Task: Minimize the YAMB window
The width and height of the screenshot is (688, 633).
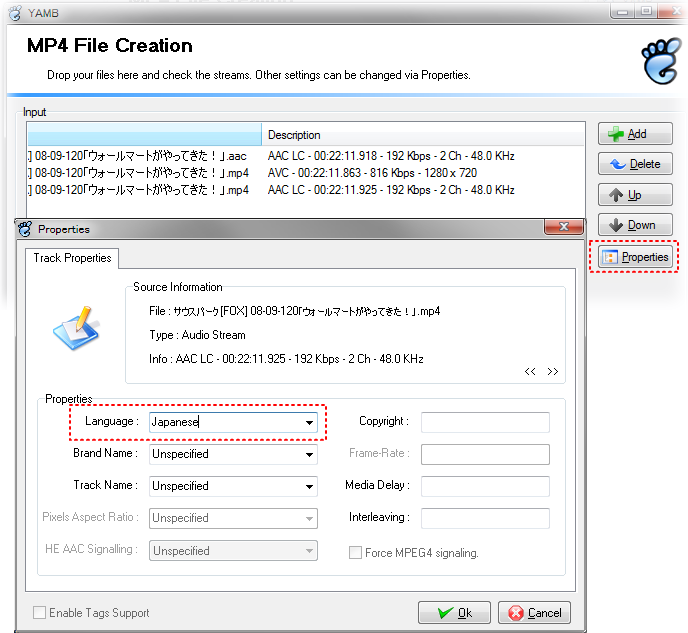Action: [x=622, y=11]
